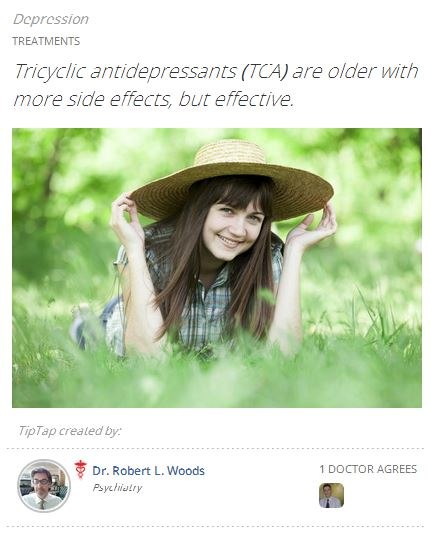
Task: Open Dr. Robert L. Woods circular profile photo
Action: [x=44, y=485]
